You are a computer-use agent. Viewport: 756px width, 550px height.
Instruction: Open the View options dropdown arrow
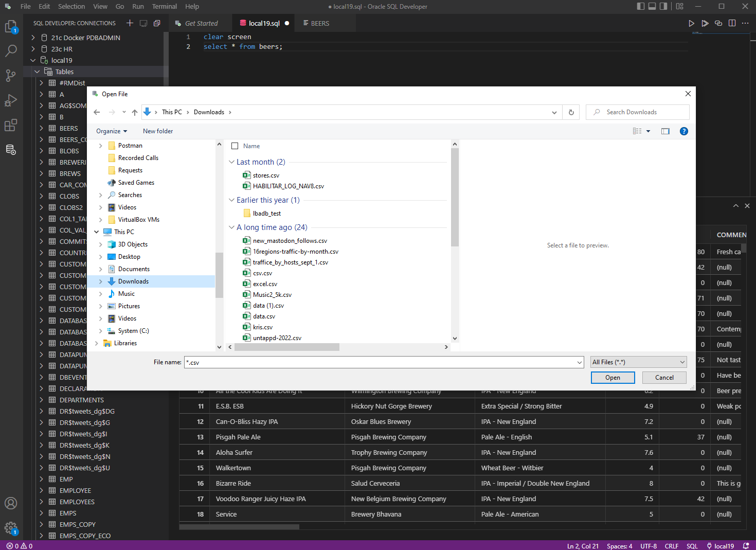click(x=649, y=131)
